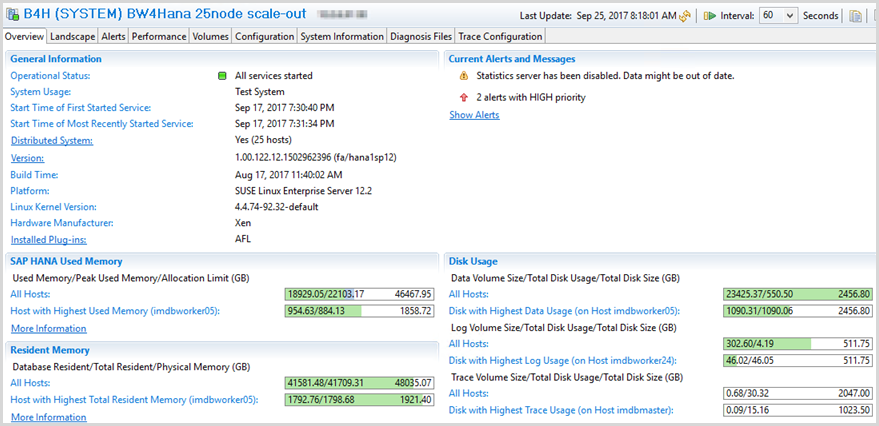Click the Current Alerts and Messages header

(x=512, y=59)
